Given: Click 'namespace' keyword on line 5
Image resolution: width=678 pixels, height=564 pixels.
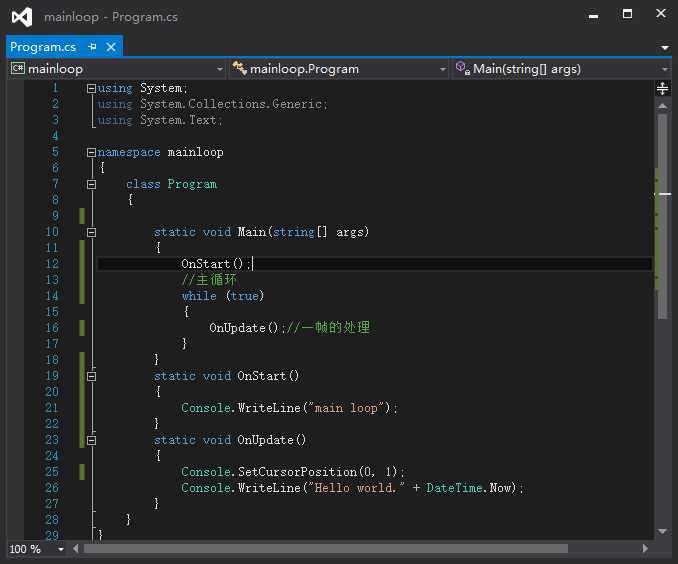Looking at the screenshot, I should click(x=129, y=152).
